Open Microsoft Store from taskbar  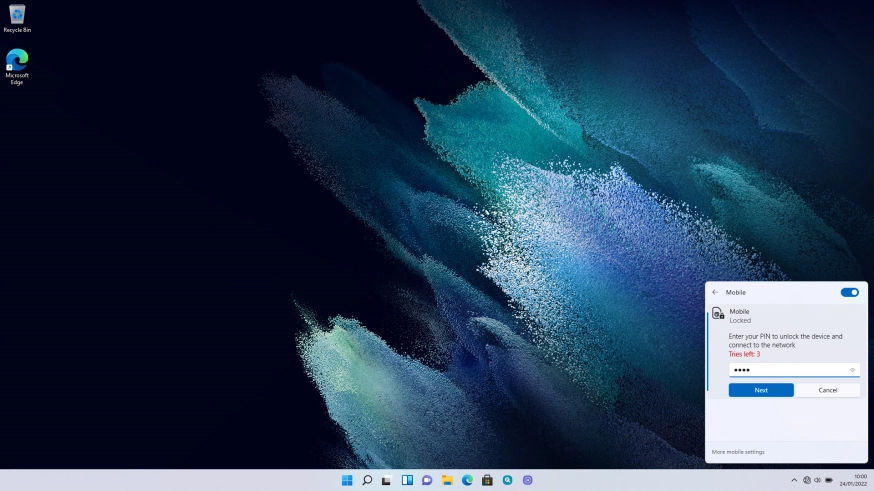click(487, 480)
